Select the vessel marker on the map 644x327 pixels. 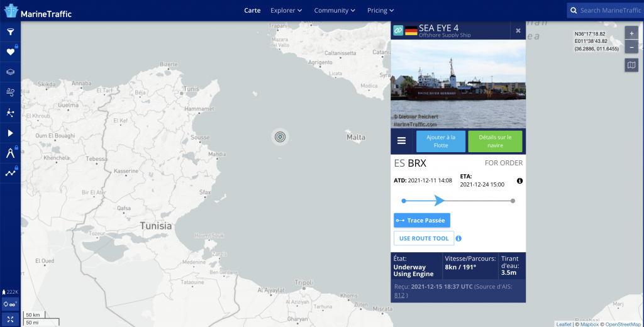click(x=280, y=137)
